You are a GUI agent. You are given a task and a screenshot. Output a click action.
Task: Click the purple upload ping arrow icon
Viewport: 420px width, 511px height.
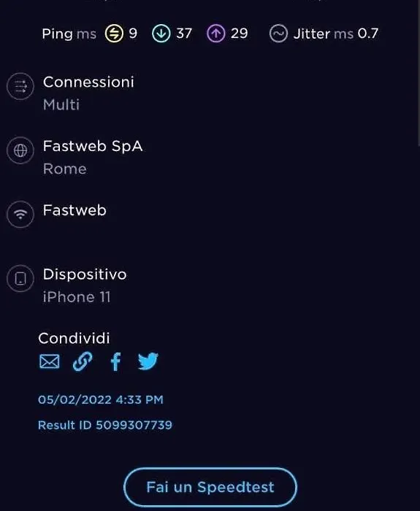216,34
